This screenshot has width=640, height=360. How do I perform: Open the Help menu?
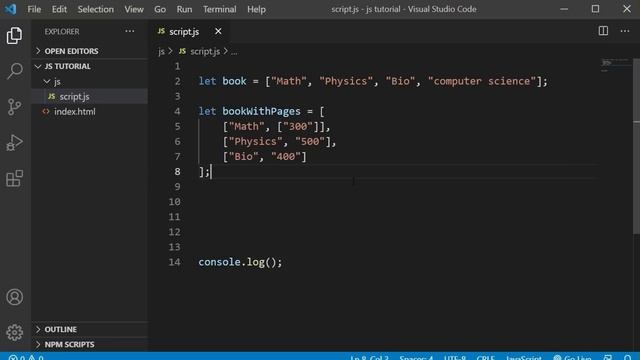[256, 9]
